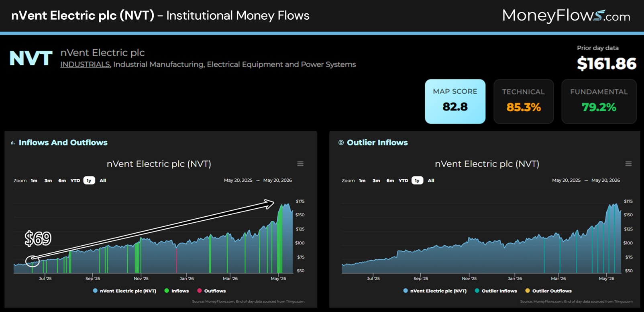
Task: Click the Outlier Inflows panel heading
Action: pyautogui.click(x=377, y=143)
